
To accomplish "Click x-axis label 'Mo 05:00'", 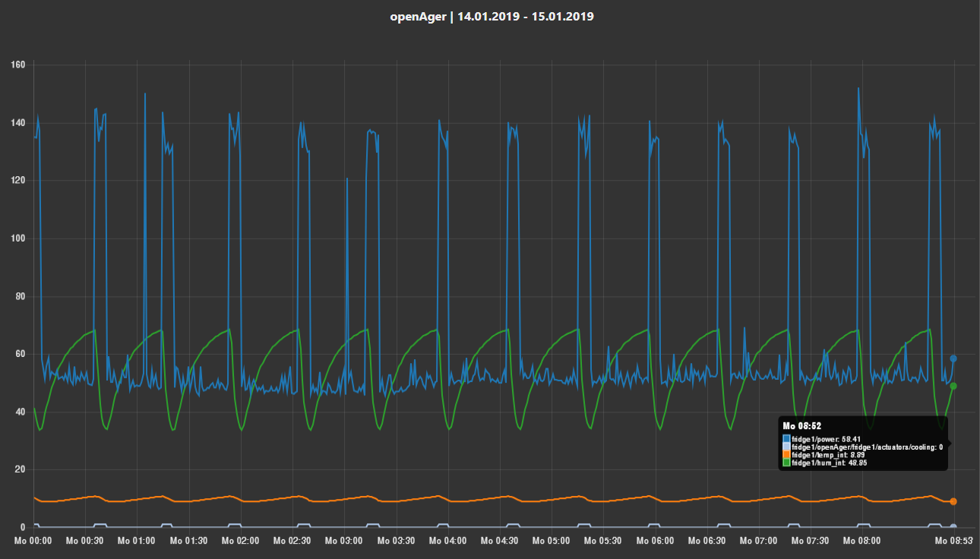I will (x=551, y=541).
